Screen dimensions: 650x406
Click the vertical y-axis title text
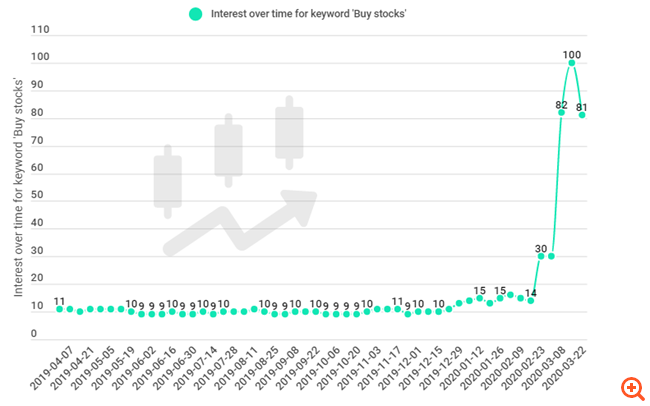pyautogui.click(x=17, y=178)
